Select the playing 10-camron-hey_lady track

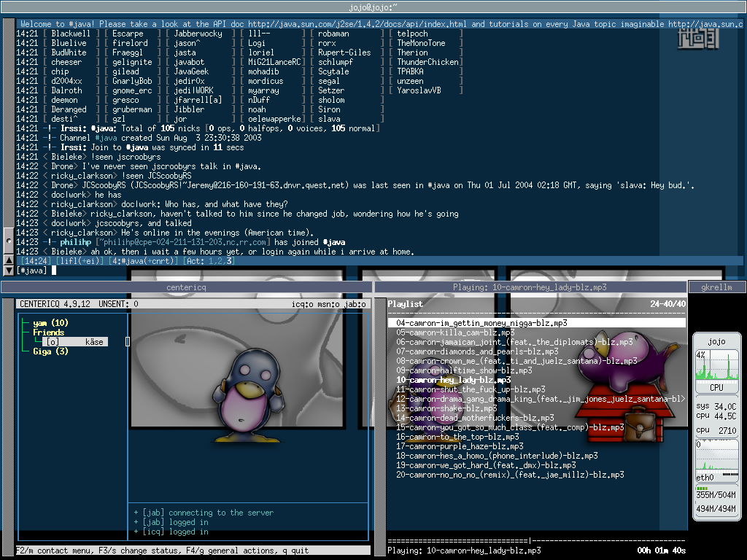coord(454,380)
